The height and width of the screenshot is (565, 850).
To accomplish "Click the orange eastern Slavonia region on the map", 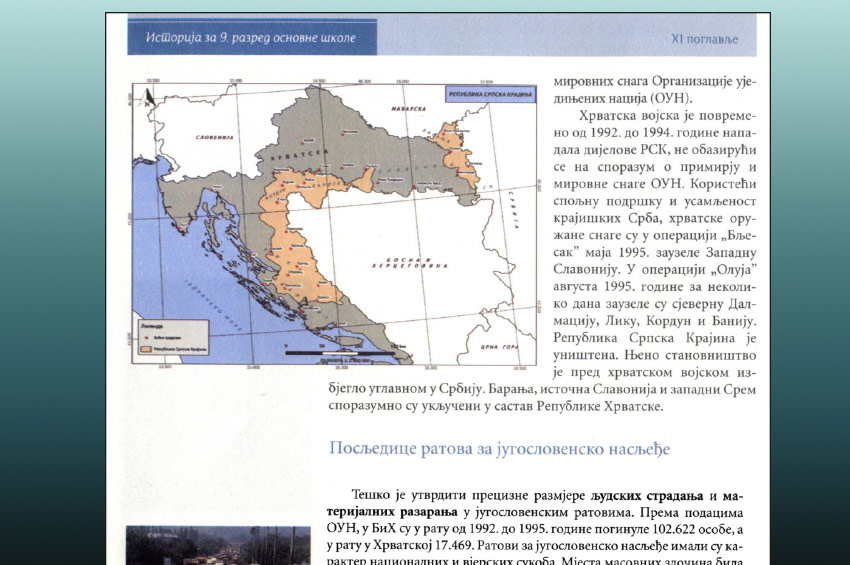I will tap(458, 155).
